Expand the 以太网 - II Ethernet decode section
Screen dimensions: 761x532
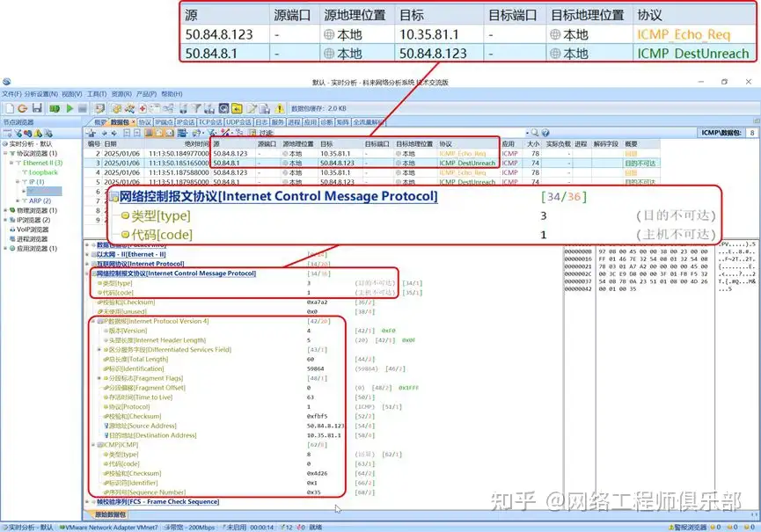tap(88, 254)
